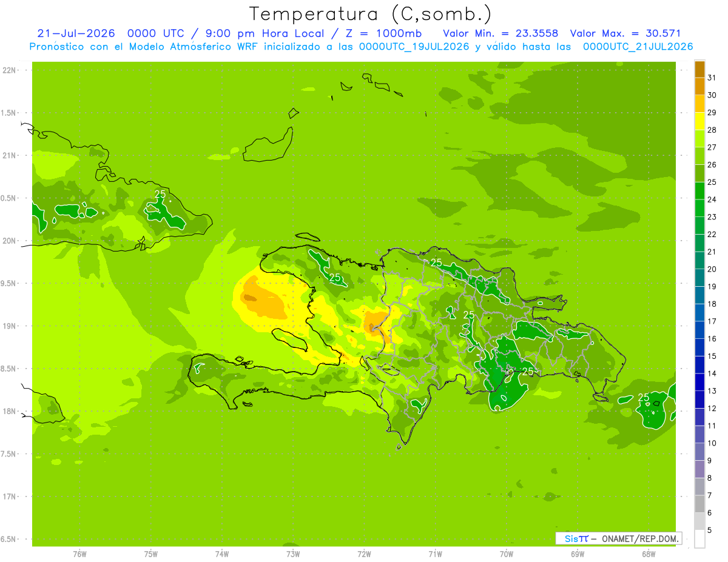Click the "25" contour label over eastern Cuba

160,194
